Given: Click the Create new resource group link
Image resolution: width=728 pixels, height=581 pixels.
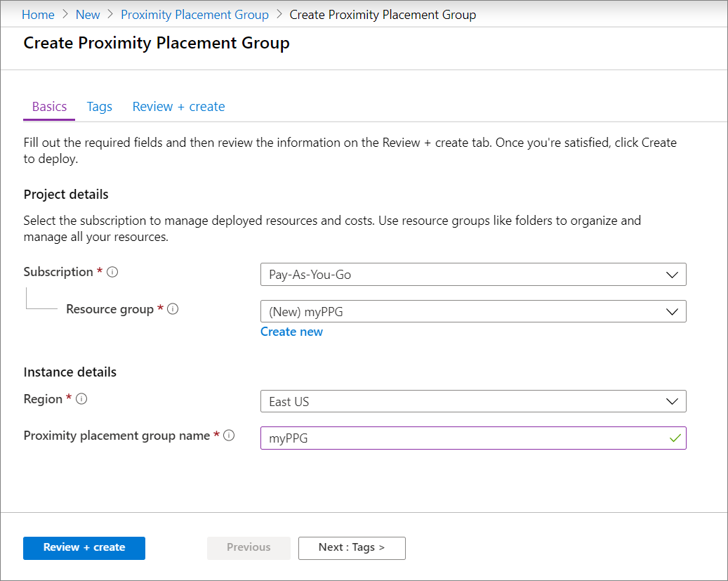Looking at the screenshot, I should (x=291, y=331).
